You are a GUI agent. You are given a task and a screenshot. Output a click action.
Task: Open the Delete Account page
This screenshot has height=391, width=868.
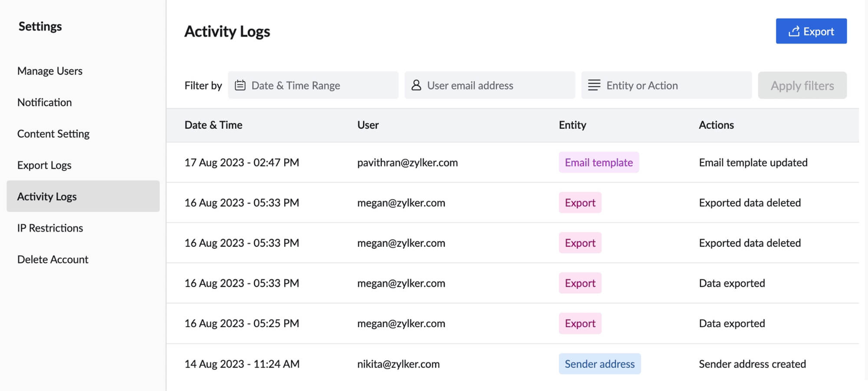click(53, 259)
